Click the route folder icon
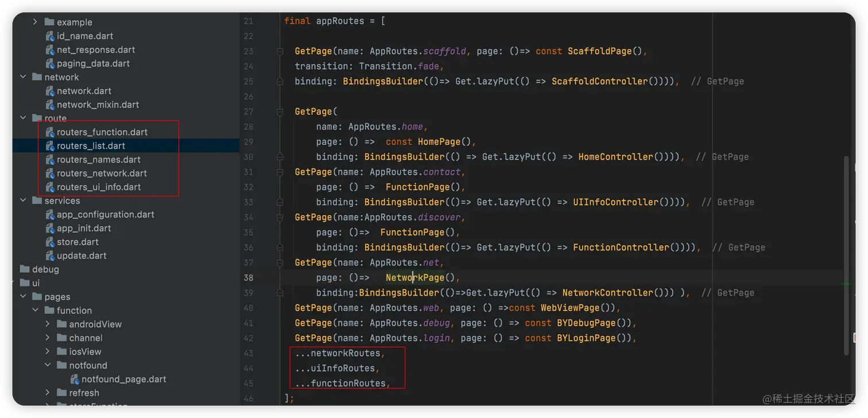Viewport: 868px width, 418px height. [37, 118]
